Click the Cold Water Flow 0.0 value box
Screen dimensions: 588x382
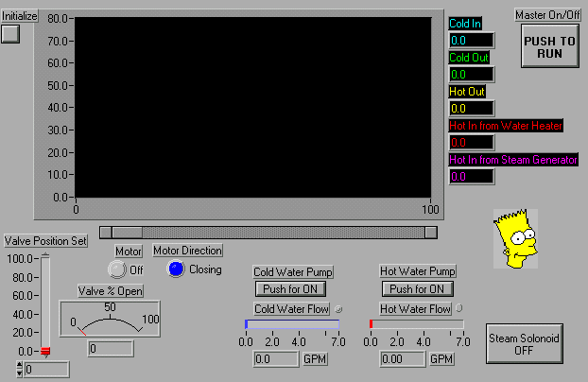tap(276, 359)
